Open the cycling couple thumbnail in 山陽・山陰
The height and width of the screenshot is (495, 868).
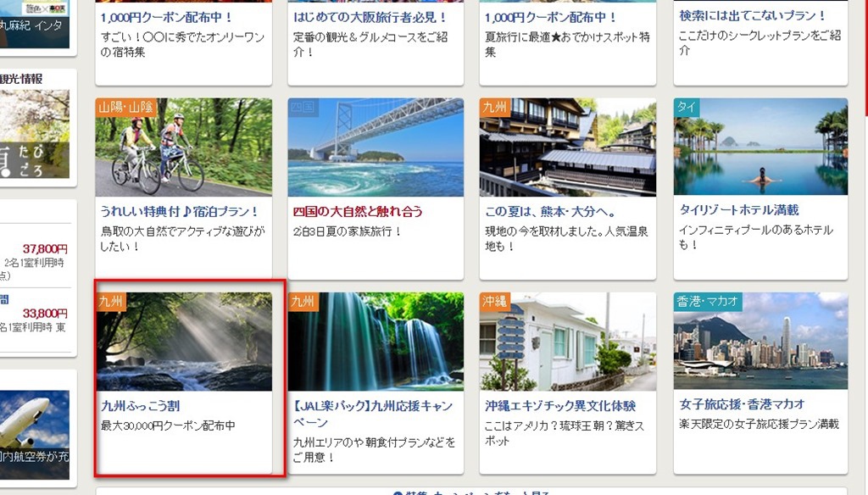183,147
